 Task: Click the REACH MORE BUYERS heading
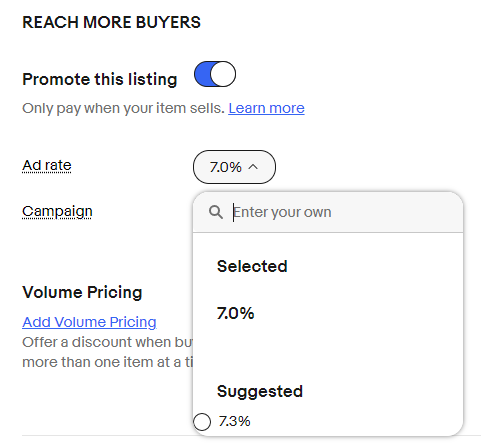tap(111, 22)
